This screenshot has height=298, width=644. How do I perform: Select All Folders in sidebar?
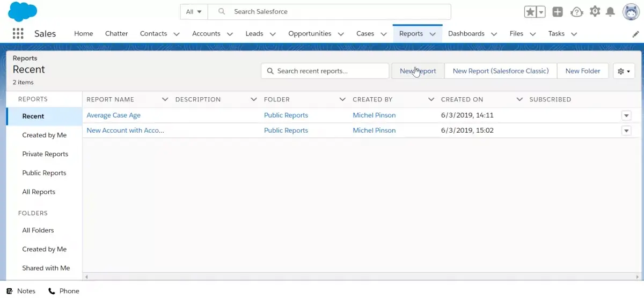pyautogui.click(x=44, y=230)
